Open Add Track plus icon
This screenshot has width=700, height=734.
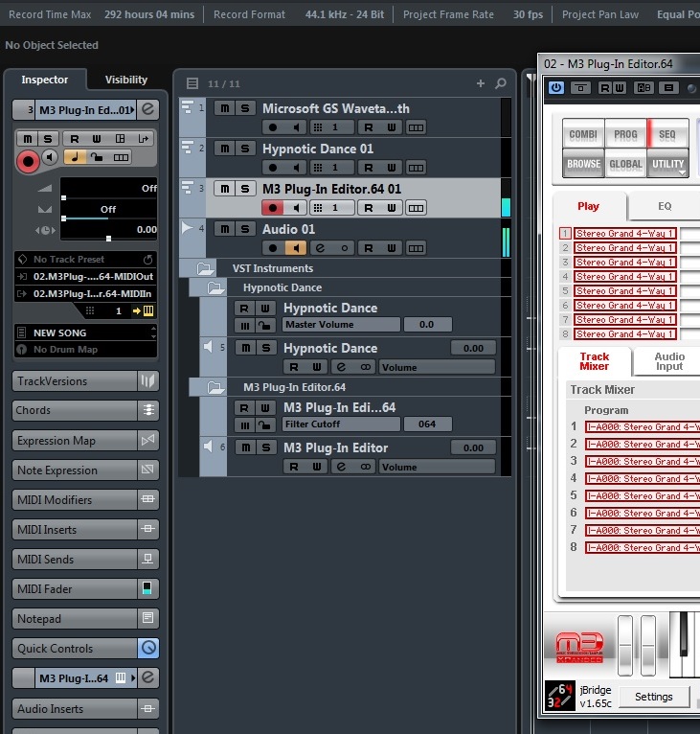(x=481, y=83)
